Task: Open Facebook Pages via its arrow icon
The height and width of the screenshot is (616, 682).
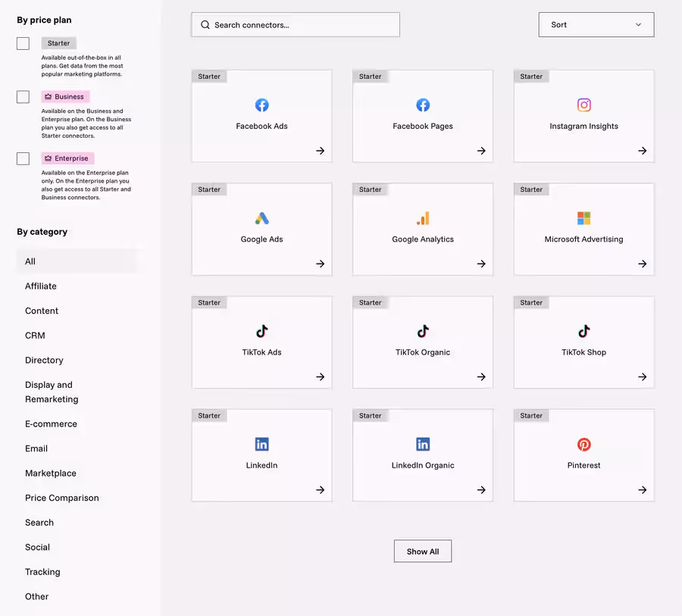Action: pos(481,151)
